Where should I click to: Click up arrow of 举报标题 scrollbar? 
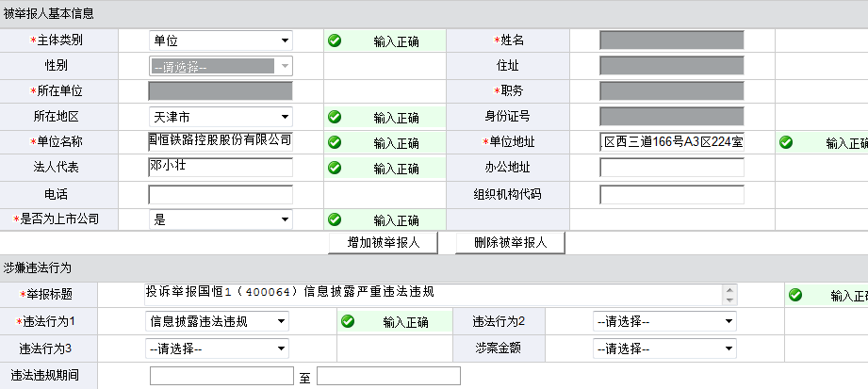click(730, 289)
